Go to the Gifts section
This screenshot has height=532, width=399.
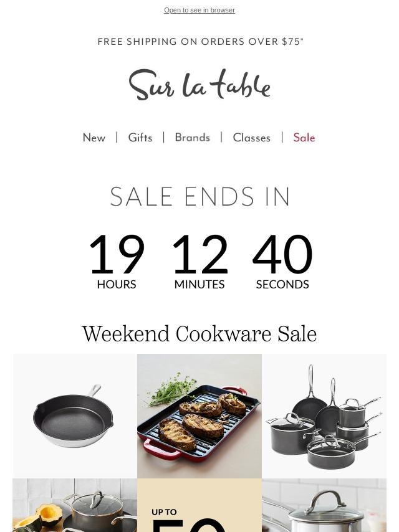click(x=140, y=138)
